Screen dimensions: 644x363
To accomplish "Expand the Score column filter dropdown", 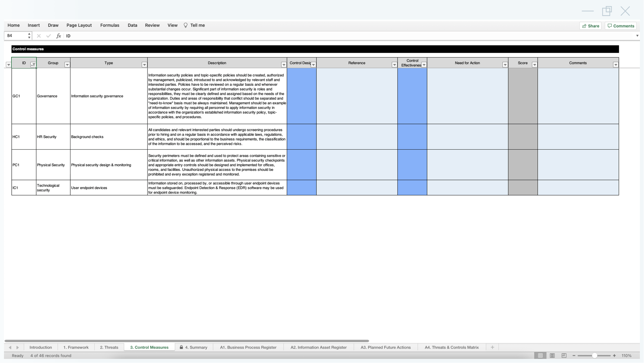I will (x=534, y=64).
